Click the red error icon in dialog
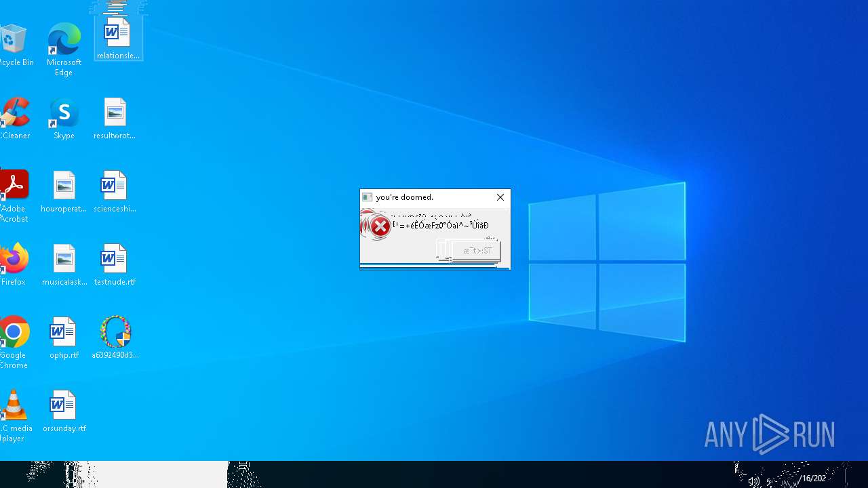This screenshot has height=488, width=868. pyautogui.click(x=380, y=227)
